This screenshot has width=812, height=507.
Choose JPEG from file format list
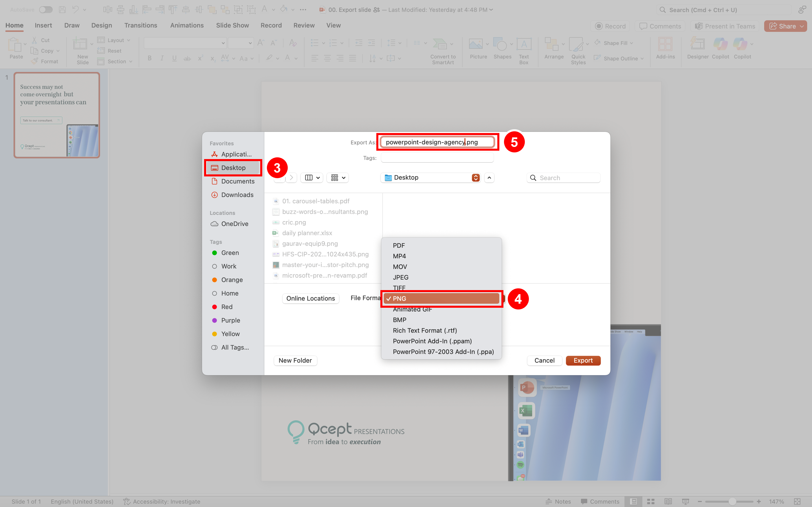coord(401,277)
